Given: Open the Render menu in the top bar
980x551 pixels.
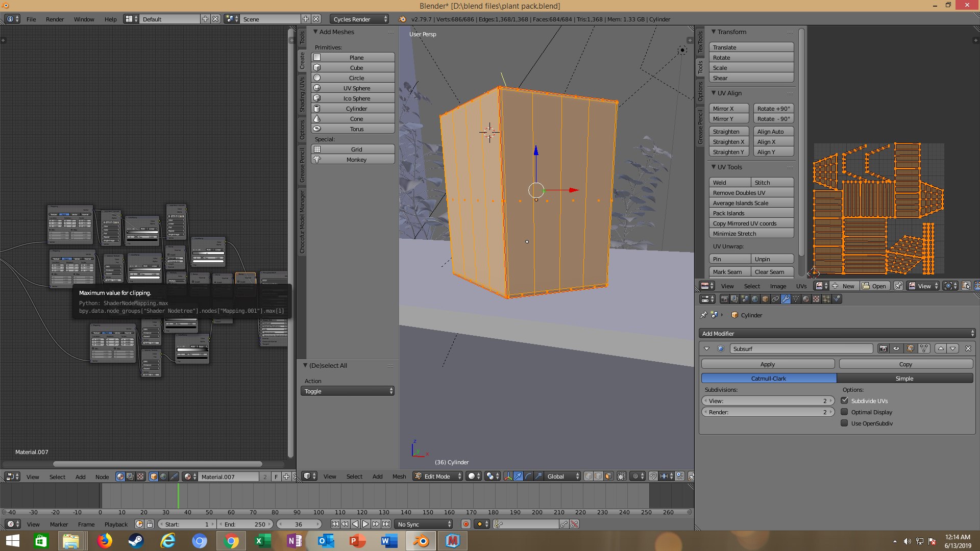Looking at the screenshot, I should tap(55, 19).
